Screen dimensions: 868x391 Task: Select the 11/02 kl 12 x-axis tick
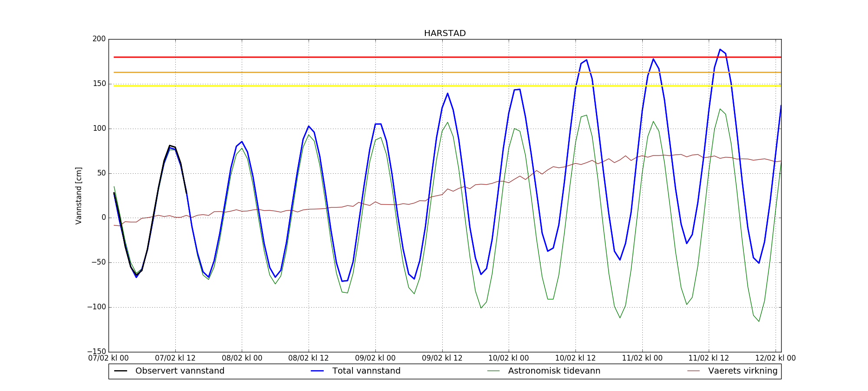click(x=709, y=358)
